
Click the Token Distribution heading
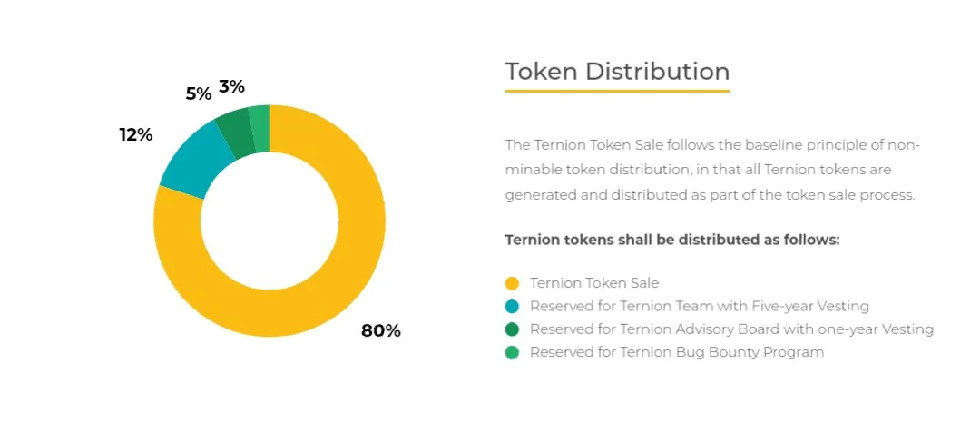coord(617,72)
